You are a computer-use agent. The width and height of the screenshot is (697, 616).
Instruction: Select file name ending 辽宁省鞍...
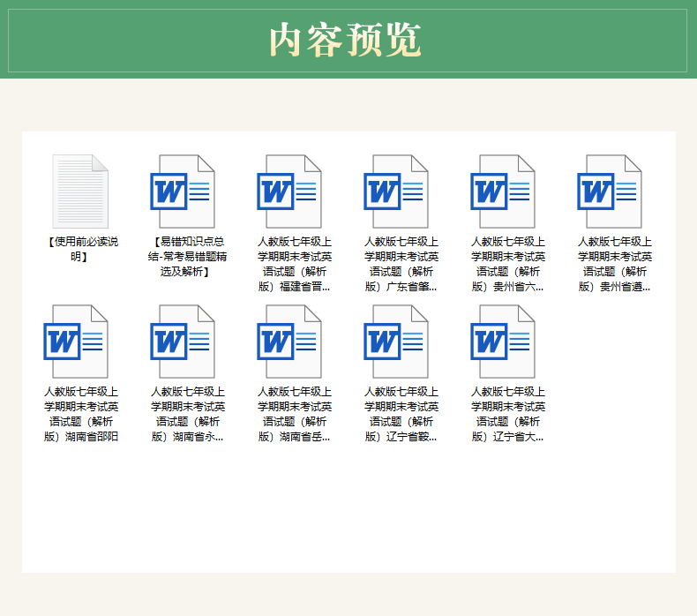click(401, 414)
